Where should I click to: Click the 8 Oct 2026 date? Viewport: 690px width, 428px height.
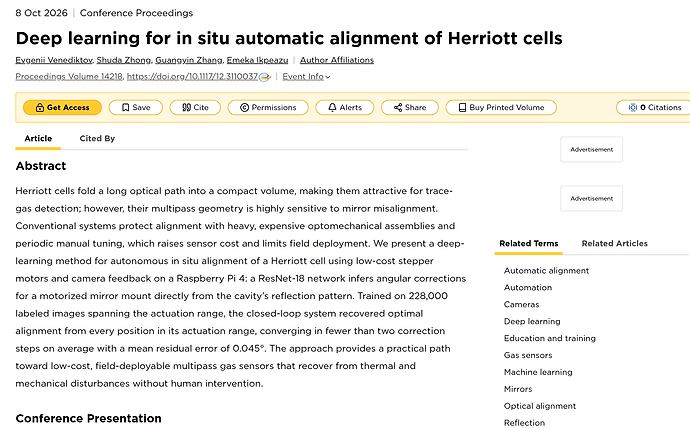click(x=41, y=13)
